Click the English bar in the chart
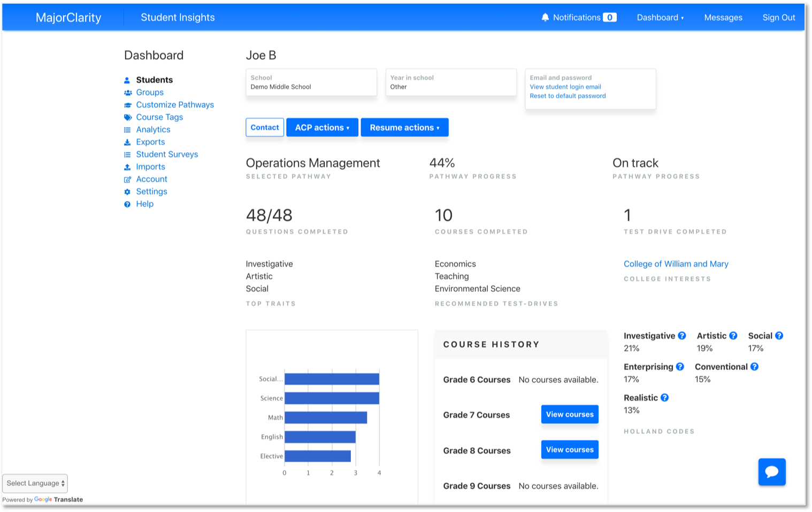Screen dimensions: 812x512 pos(320,437)
